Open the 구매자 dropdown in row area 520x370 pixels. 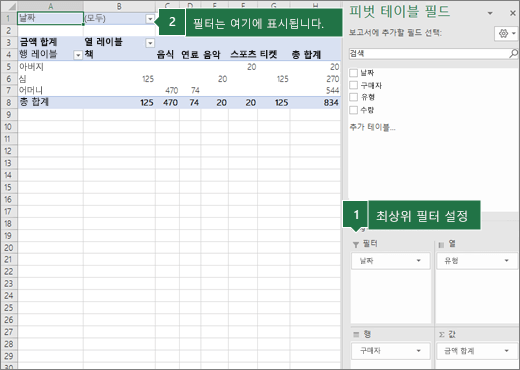coord(419,351)
